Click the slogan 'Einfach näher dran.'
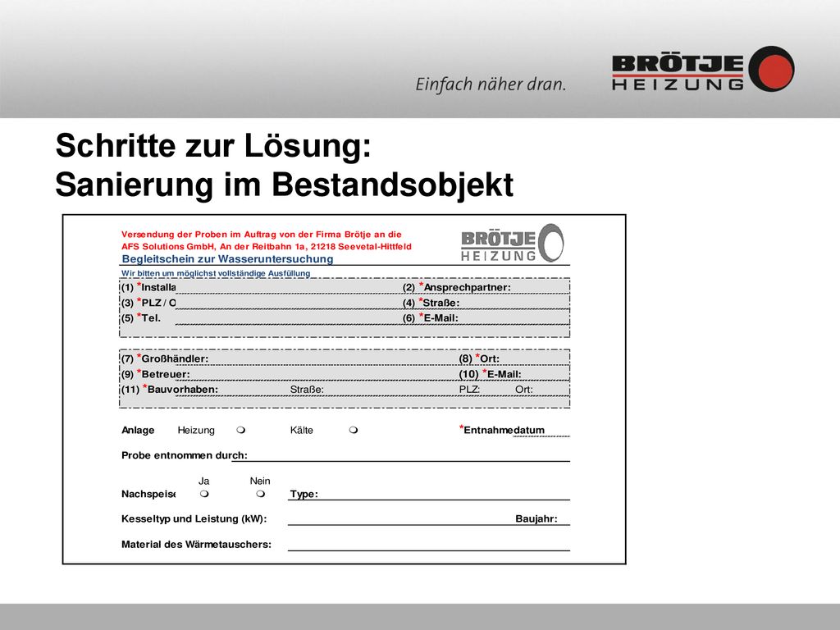This screenshot has height=630, width=840. [491, 84]
